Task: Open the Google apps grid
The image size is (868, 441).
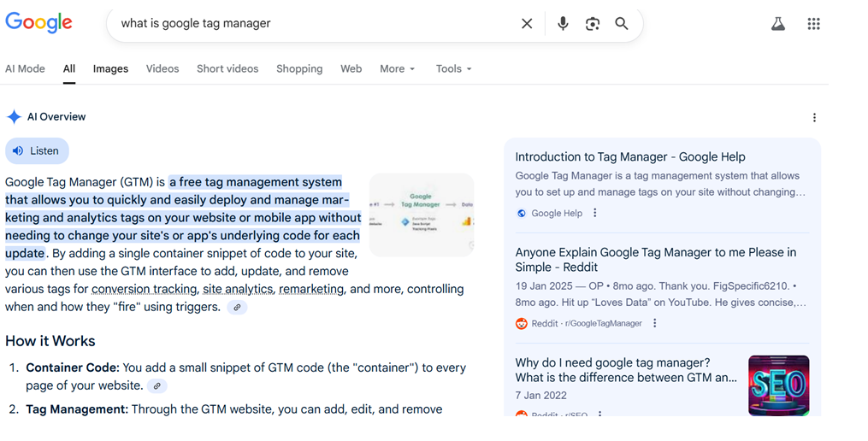Action: point(814,24)
